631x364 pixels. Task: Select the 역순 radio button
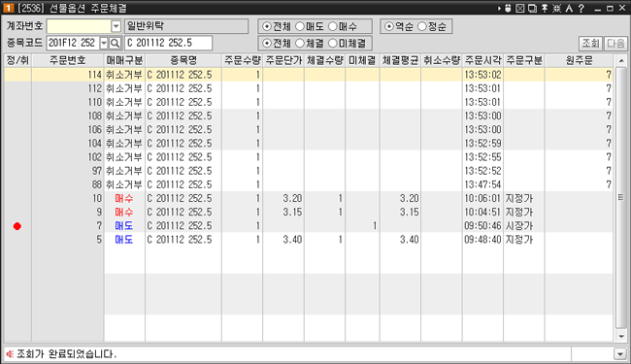point(388,26)
